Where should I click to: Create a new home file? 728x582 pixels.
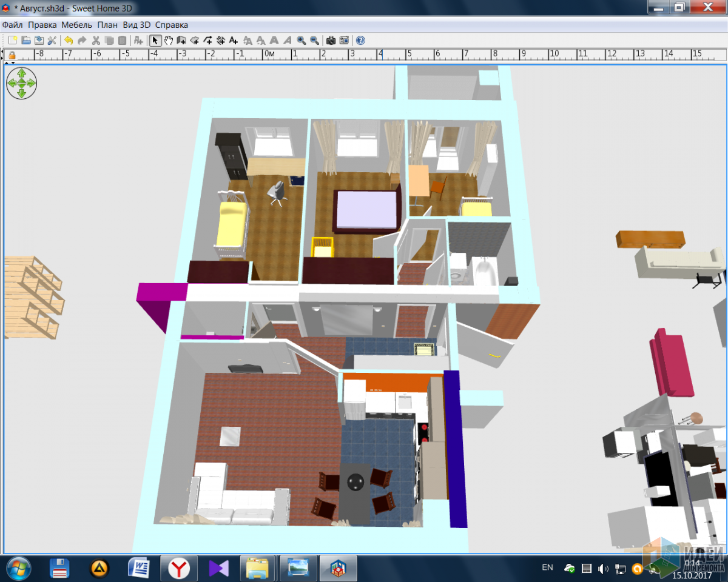tap(13, 41)
